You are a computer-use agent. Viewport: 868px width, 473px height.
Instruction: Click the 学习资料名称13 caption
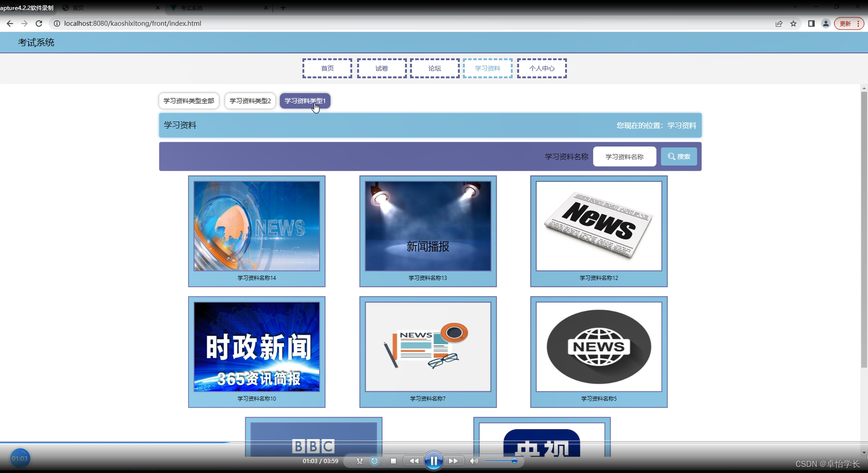tap(428, 278)
